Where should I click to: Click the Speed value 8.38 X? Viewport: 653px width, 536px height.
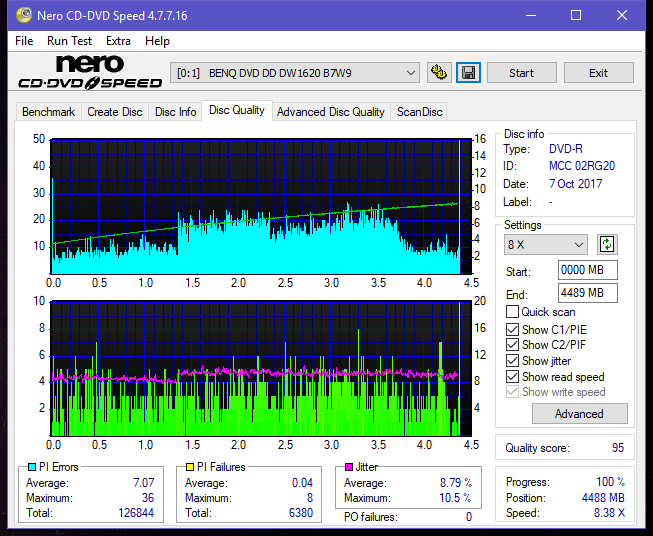pyautogui.click(x=609, y=513)
